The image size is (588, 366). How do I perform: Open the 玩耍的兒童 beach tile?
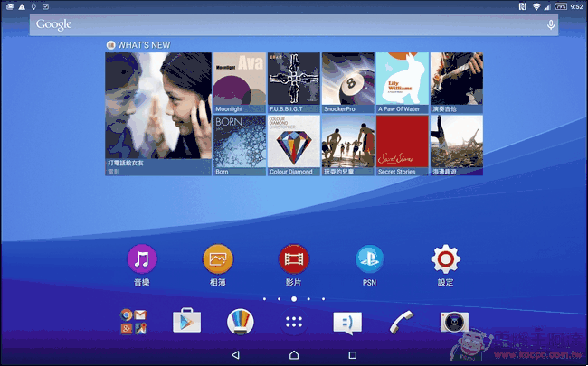[x=348, y=145]
